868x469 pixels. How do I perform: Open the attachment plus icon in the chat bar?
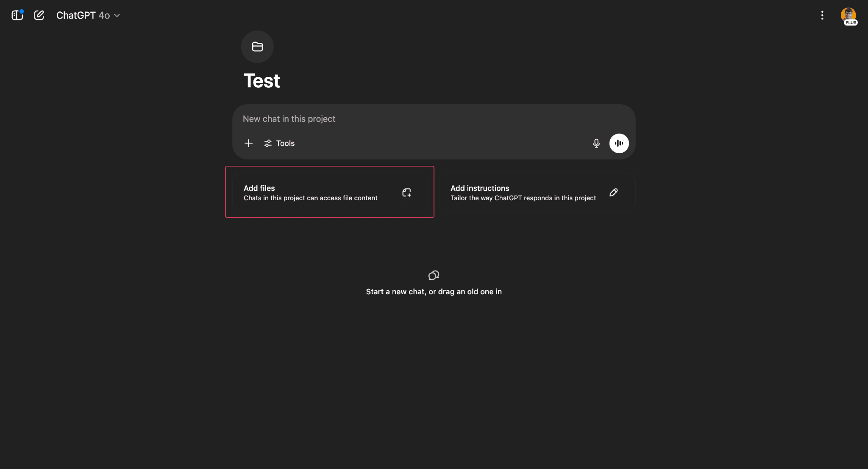point(248,143)
